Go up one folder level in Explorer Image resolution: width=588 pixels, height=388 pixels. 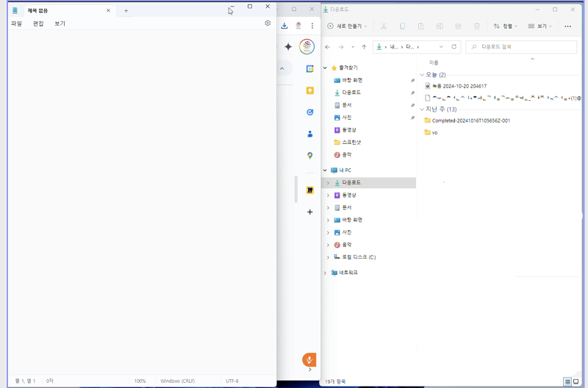pyautogui.click(x=364, y=47)
